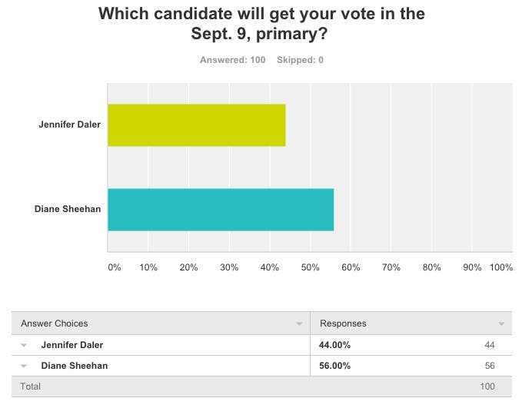Select Diane Sheehan name in the table

[74, 366]
